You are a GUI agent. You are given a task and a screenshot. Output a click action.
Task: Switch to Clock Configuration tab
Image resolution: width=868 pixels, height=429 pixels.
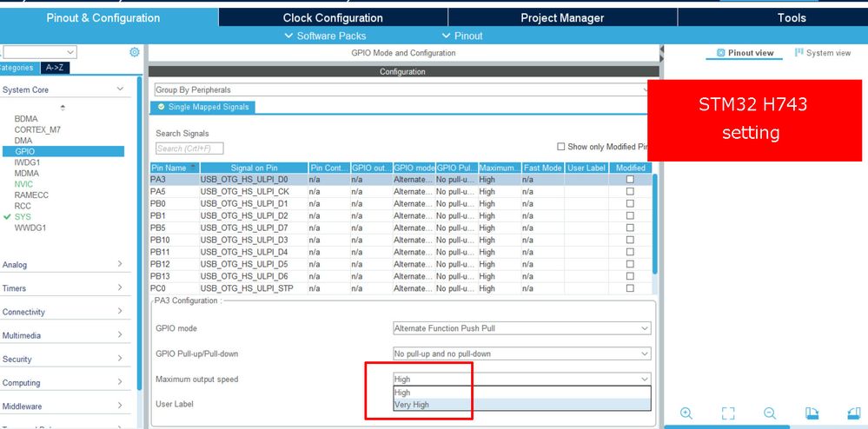point(333,17)
